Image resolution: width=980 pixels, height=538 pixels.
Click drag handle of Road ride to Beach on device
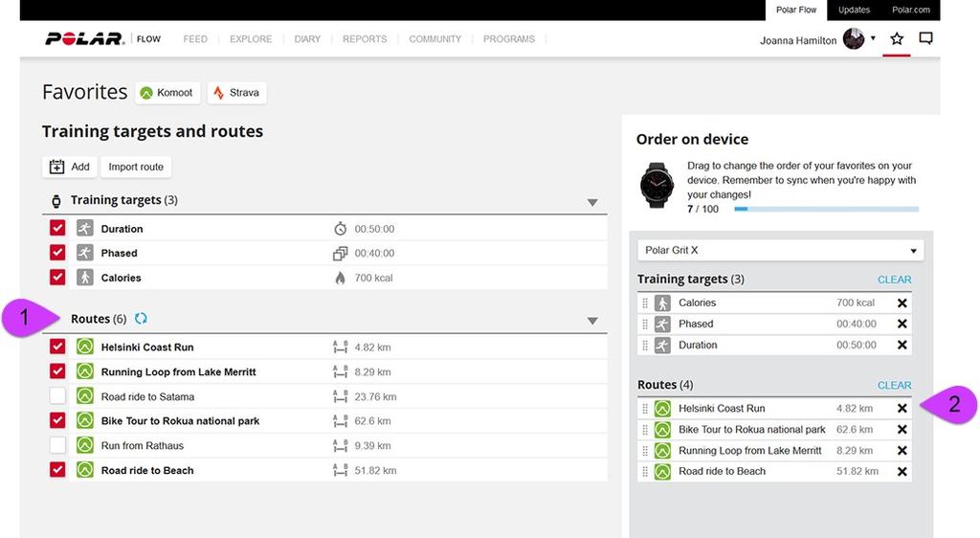[x=645, y=471]
